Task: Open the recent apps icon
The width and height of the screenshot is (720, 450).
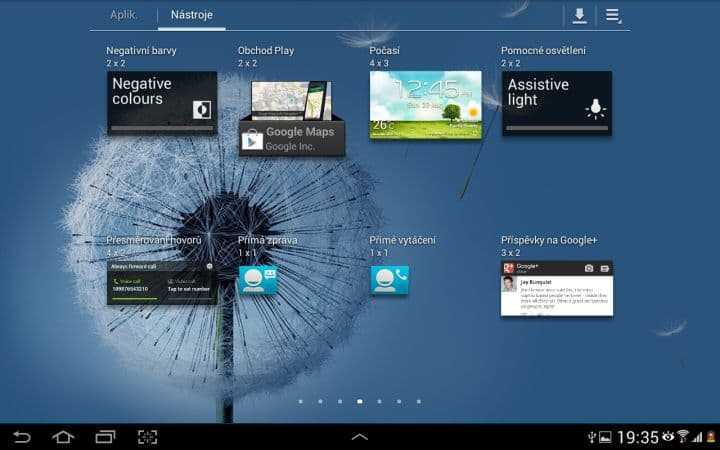Action: 105,437
